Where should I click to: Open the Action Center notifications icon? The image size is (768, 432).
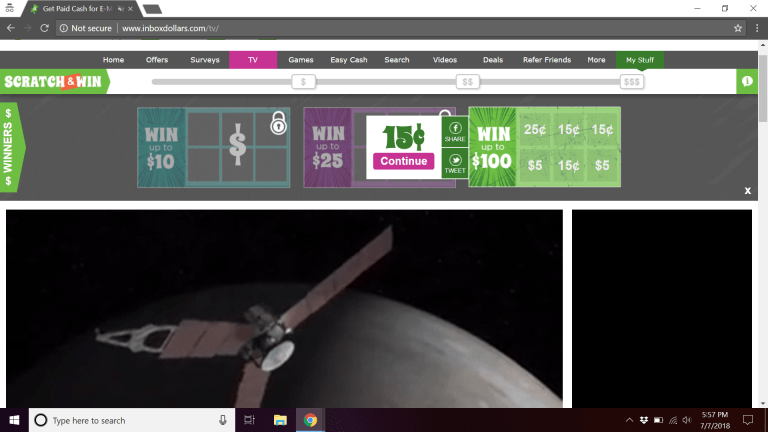point(747,420)
